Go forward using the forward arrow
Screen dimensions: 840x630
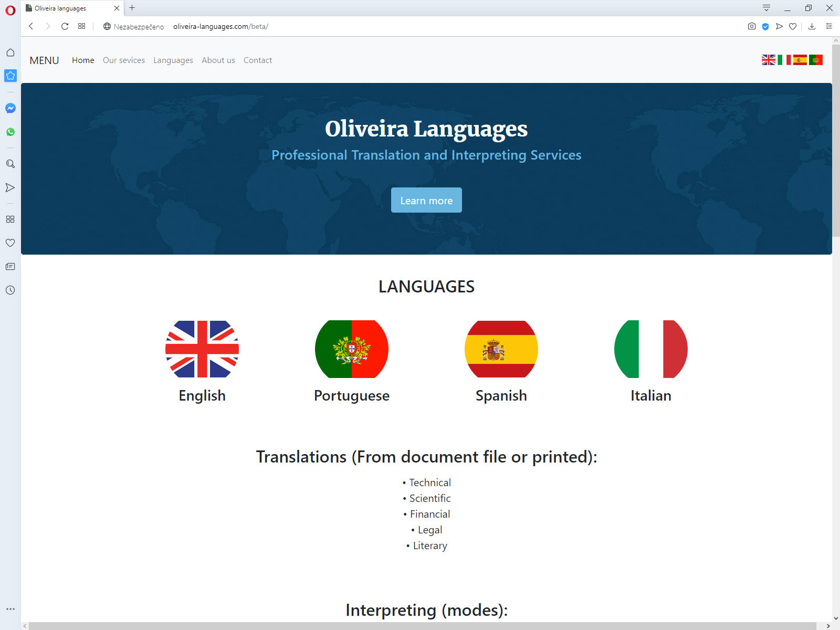(x=48, y=26)
